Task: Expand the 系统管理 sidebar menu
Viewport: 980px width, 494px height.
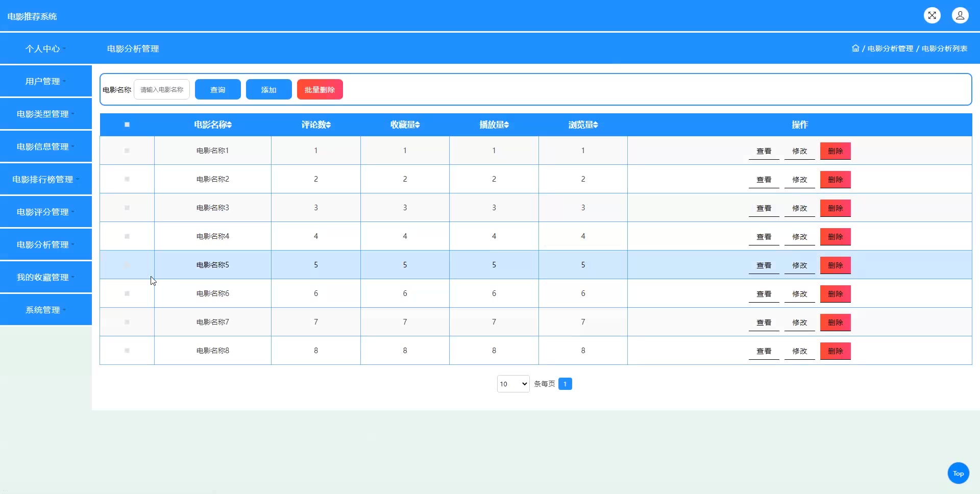Action: [x=46, y=310]
